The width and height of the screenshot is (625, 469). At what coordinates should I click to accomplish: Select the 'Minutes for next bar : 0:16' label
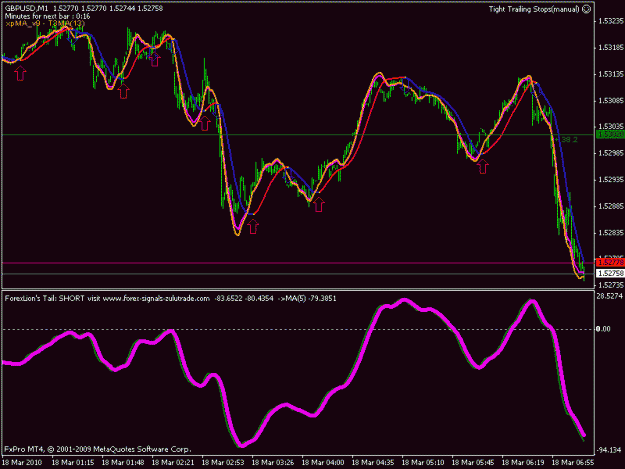pyautogui.click(x=47, y=16)
